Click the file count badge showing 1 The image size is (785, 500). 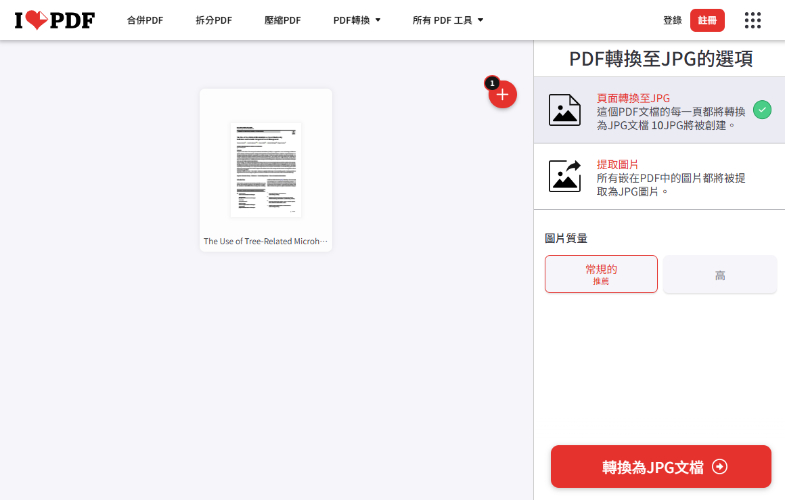coord(492,83)
